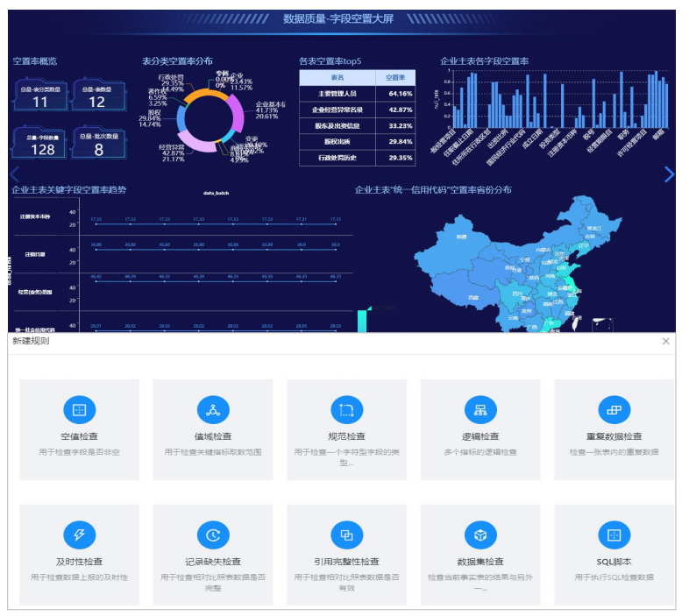Click description 用于检查数据上报的及时性
The width and height of the screenshot is (689, 616).
[x=79, y=577]
